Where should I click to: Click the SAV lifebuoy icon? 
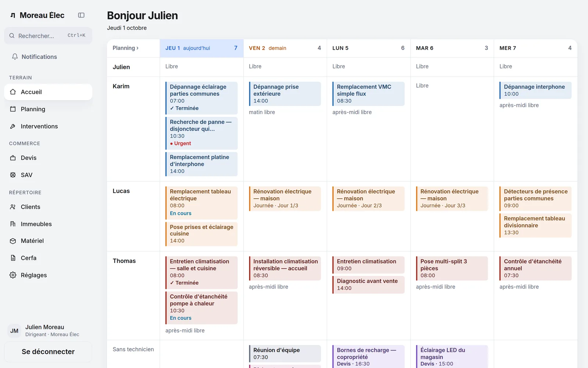(13, 175)
